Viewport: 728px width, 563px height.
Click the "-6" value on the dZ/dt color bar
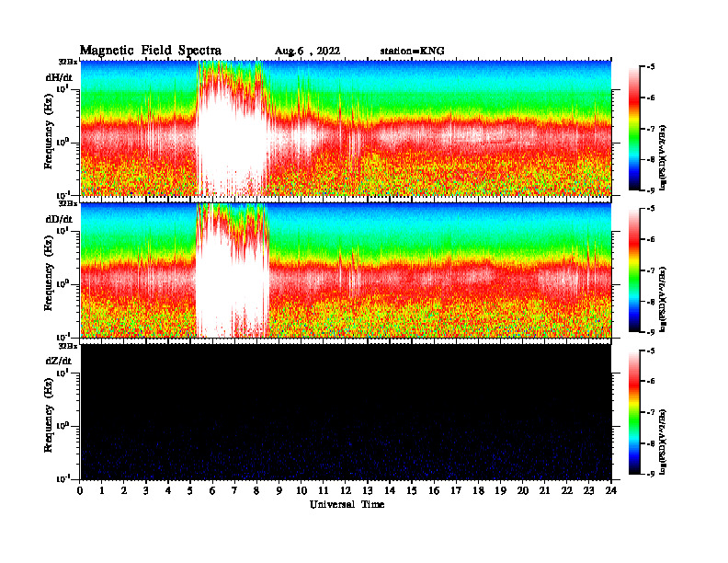[651, 382]
